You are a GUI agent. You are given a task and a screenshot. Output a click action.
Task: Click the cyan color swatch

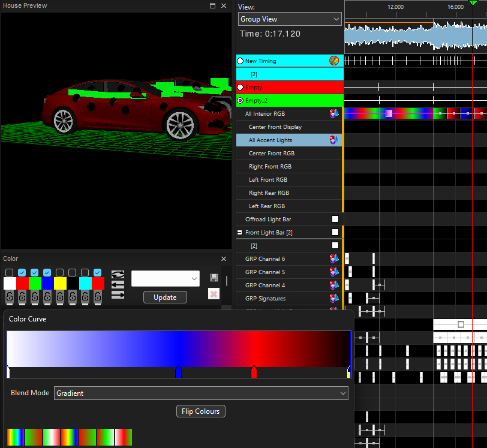(85, 283)
